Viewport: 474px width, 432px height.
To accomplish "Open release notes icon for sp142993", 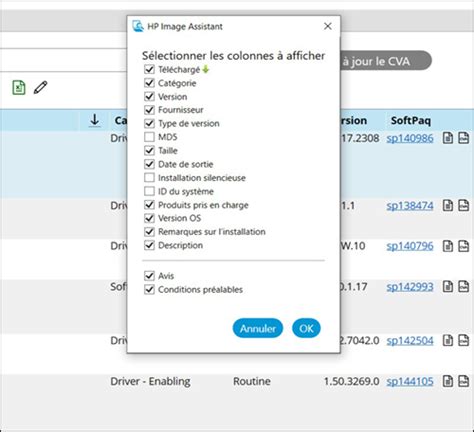I will 448,287.
